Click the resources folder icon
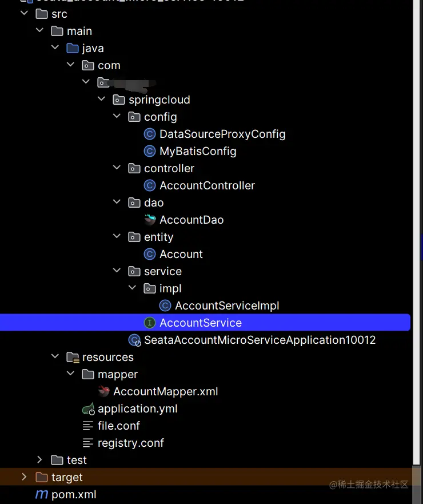 pyautogui.click(x=73, y=357)
